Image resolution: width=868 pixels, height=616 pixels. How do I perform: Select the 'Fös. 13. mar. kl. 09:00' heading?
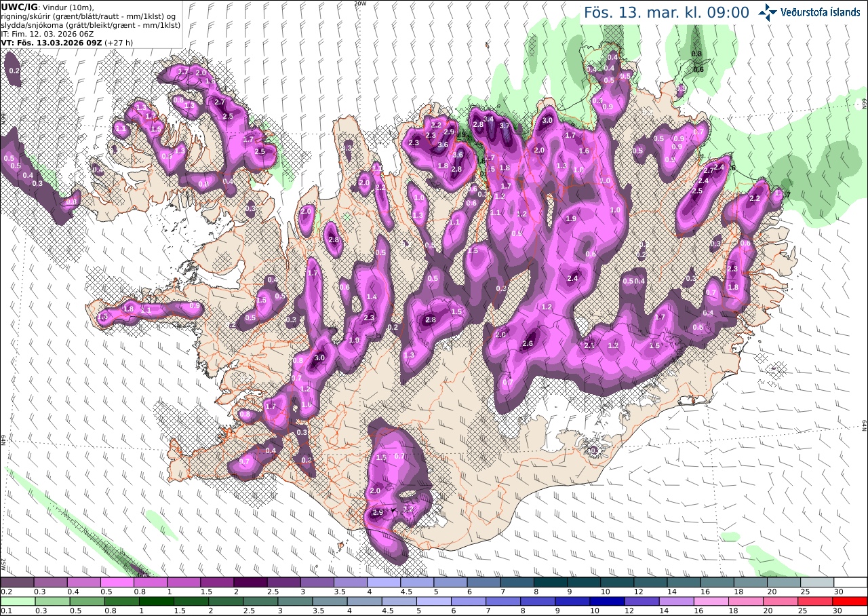point(667,12)
